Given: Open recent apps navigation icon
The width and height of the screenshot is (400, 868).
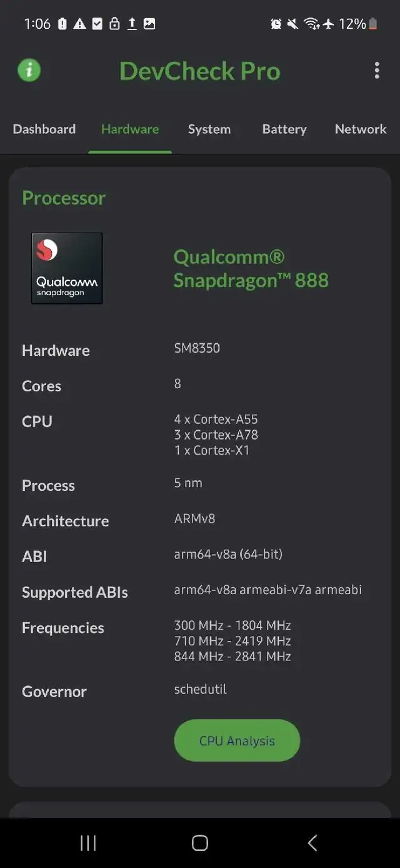Looking at the screenshot, I should pos(88,843).
